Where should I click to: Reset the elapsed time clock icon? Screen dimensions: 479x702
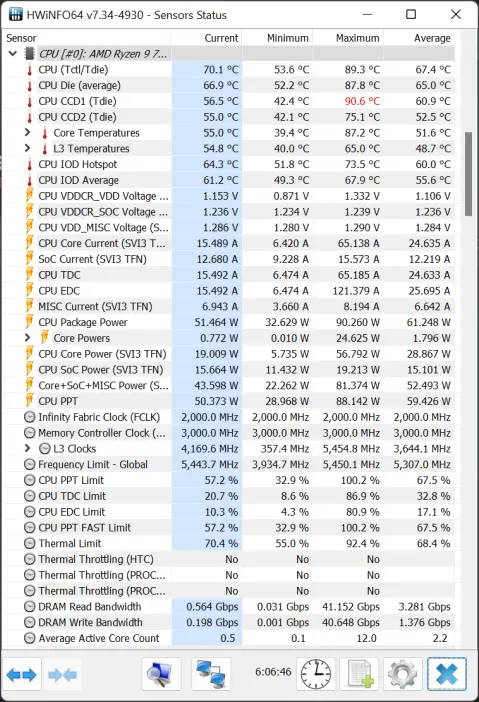click(316, 674)
